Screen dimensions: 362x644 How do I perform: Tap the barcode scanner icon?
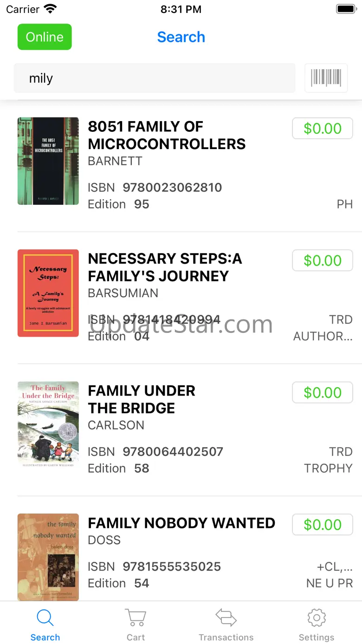point(326,78)
